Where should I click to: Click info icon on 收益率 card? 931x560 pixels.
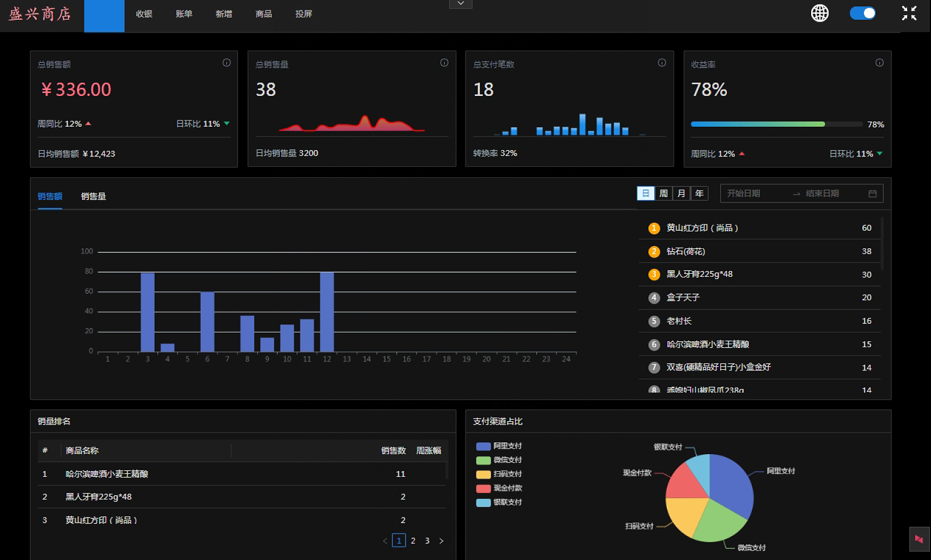coord(880,63)
